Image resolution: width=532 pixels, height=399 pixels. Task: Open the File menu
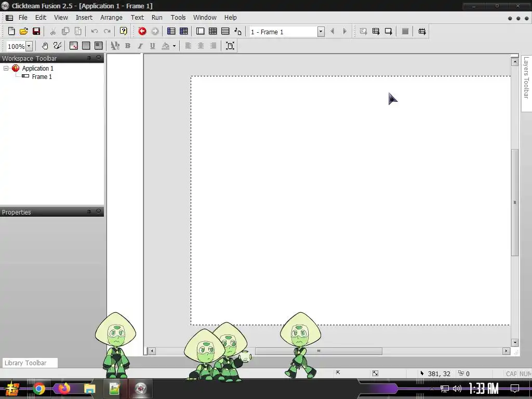click(23, 17)
